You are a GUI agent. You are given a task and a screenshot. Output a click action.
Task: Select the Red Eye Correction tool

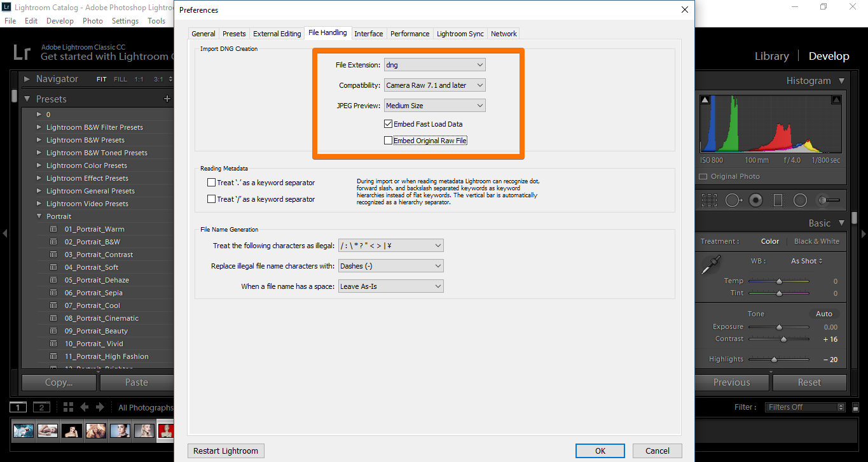coord(755,200)
